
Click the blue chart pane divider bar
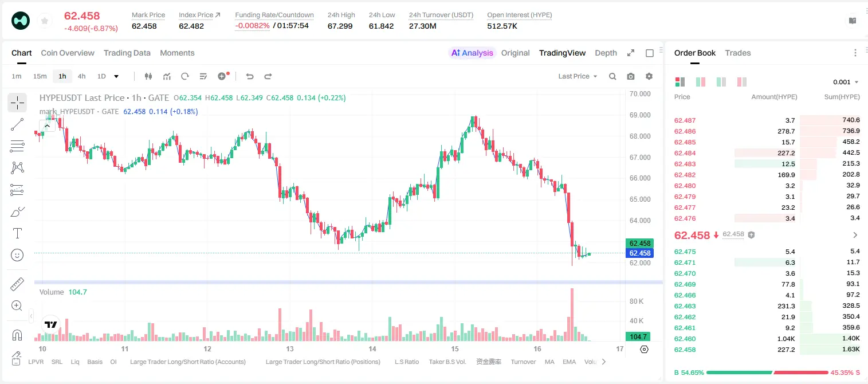[x=348, y=282]
